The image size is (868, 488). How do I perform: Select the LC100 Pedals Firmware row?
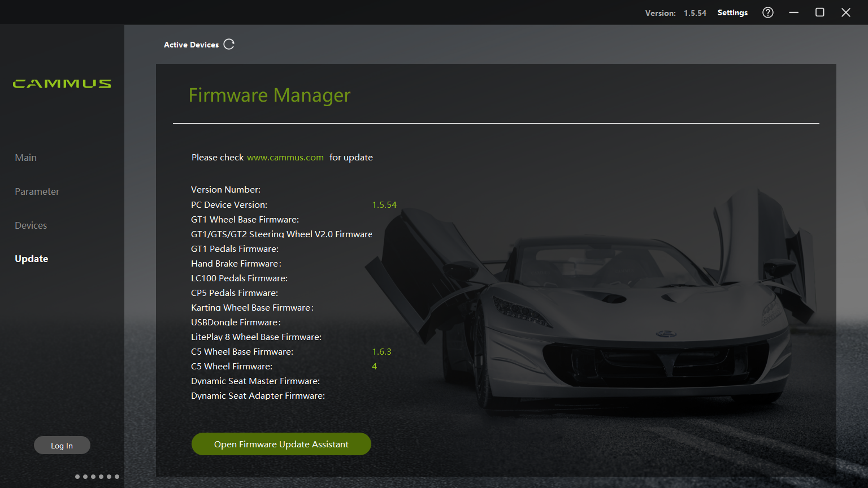pyautogui.click(x=239, y=278)
